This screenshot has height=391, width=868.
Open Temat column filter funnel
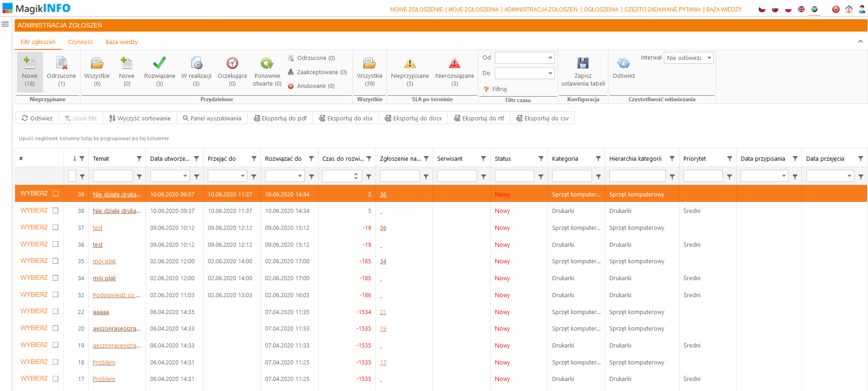[x=139, y=158]
